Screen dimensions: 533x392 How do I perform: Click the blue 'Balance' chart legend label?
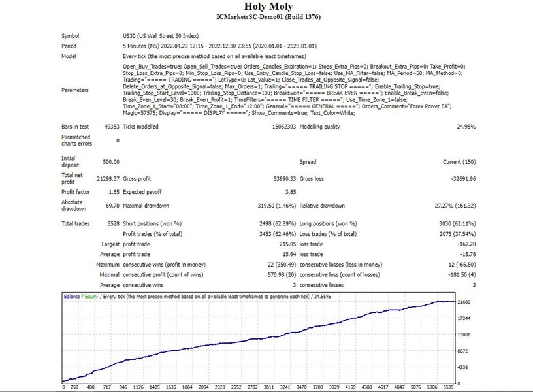(x=72, y=297)
